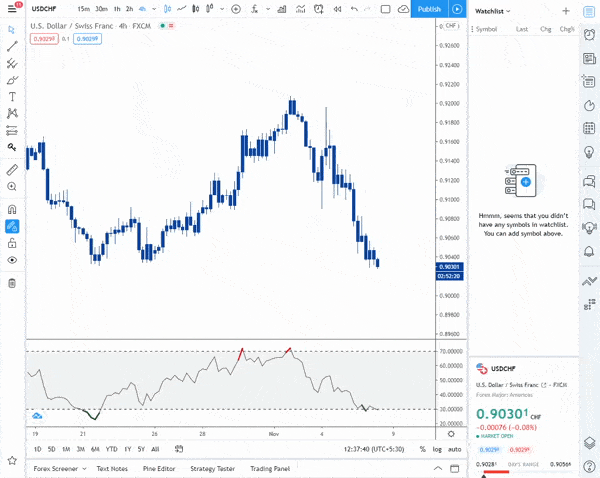
Task: Open the drawing icons tool
Action: point(12,147)
